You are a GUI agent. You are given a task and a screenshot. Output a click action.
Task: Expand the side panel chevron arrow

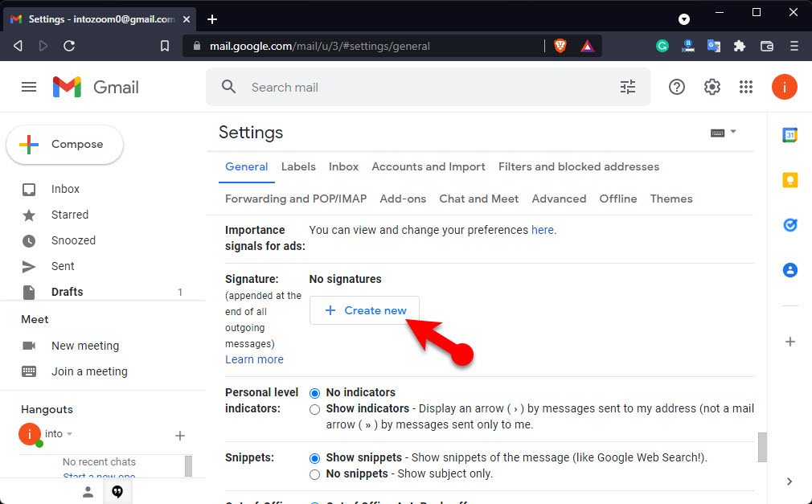click(x=789, y=481)
